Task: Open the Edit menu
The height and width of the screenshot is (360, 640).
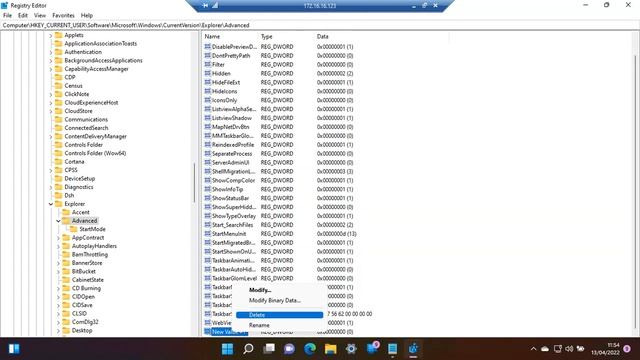Action: [23, 15]
